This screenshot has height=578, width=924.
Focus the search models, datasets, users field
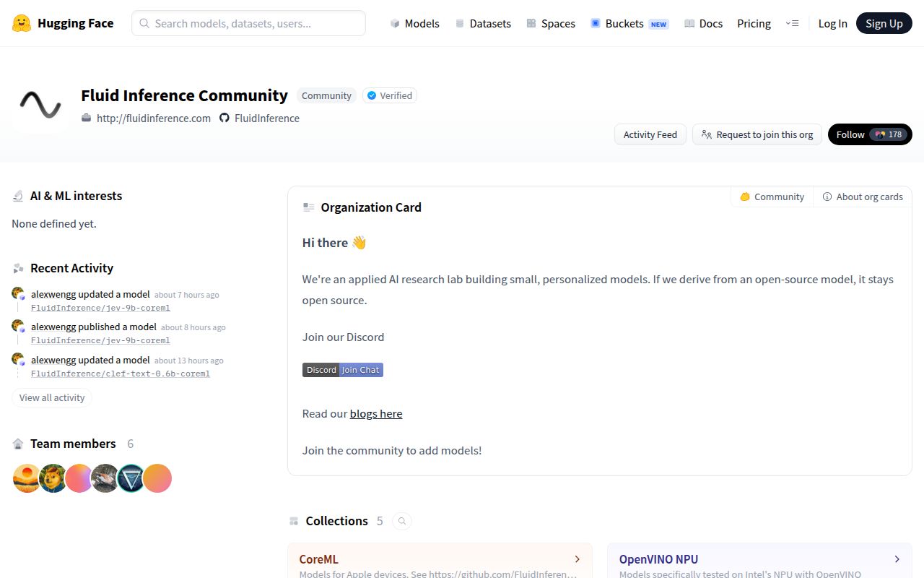[248, 23]
